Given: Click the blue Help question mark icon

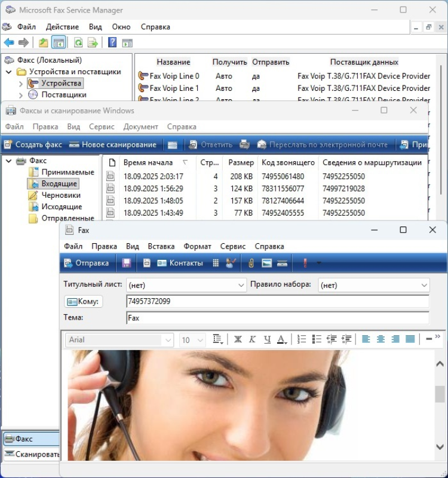Looking at the screenshot, I should 112,42.
